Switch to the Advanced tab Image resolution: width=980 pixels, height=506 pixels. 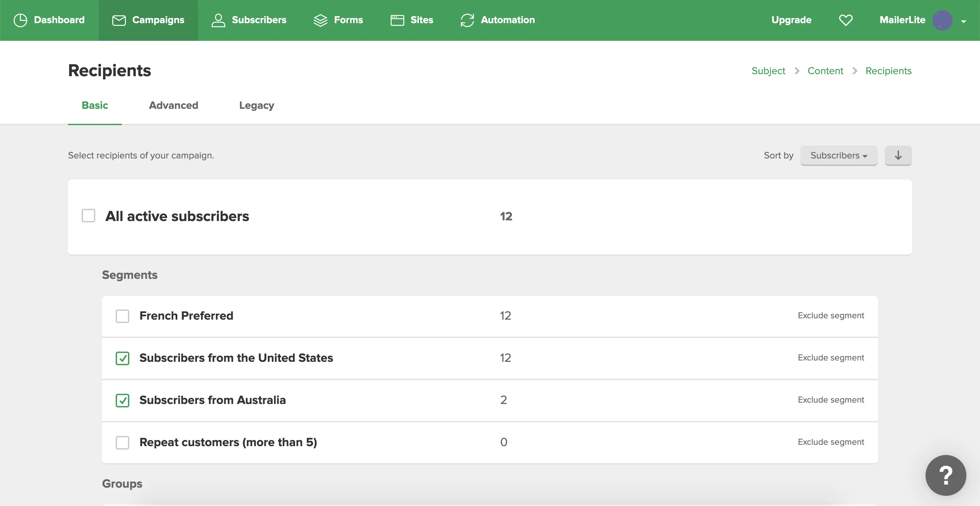click(174, 105)
